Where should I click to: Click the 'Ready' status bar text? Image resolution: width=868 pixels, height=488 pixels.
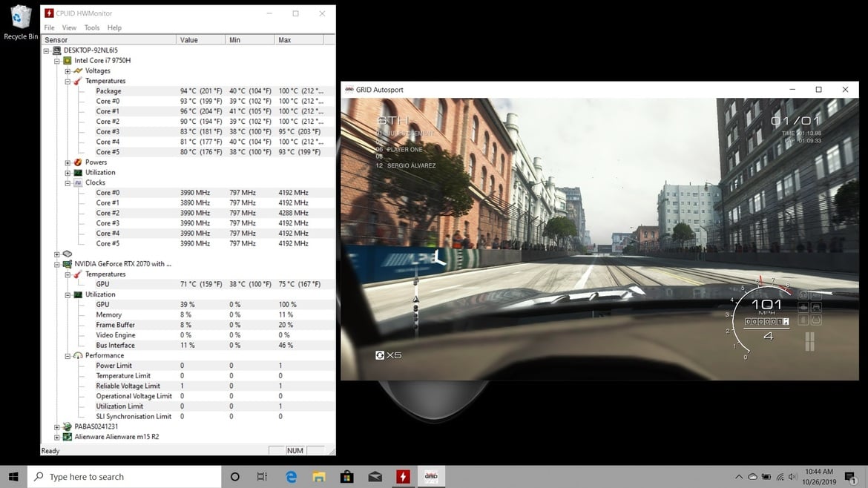[50, 451]
